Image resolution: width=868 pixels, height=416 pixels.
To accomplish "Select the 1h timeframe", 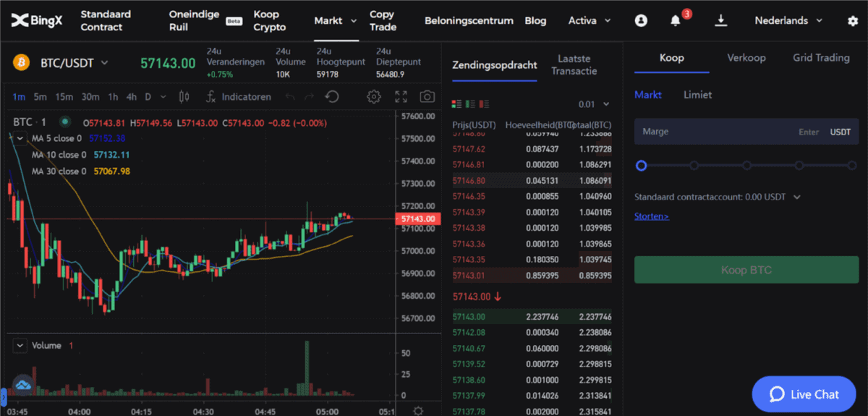I will click(114, 96).
